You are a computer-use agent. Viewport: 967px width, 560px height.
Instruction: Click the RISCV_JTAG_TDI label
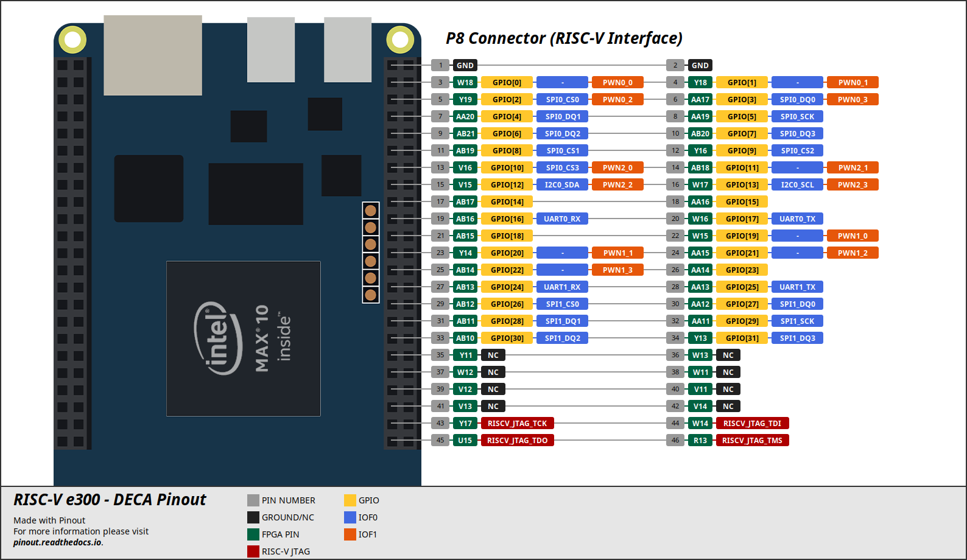coord(753,423)
